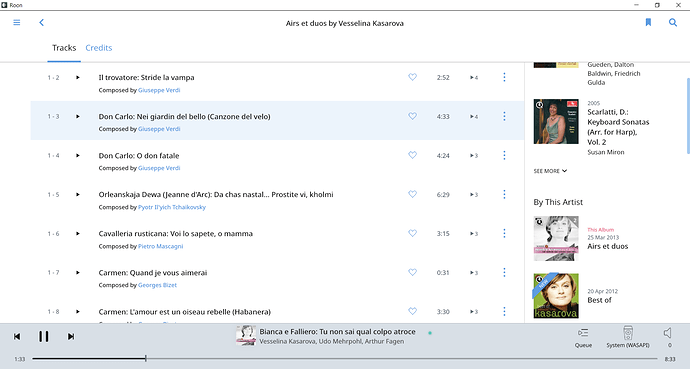Play track Carmen: Quand je vous aimerai
Screen dimensions: 690x369
(78, 273)
